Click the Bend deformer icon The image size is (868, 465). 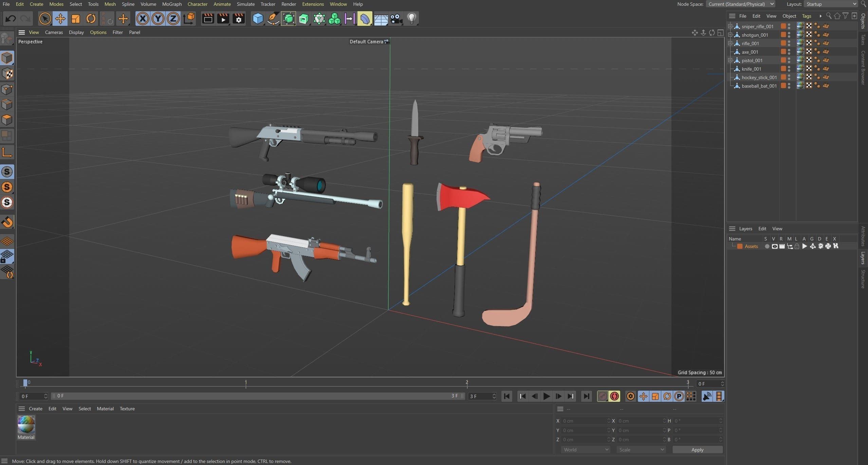(x=365, y=19)
